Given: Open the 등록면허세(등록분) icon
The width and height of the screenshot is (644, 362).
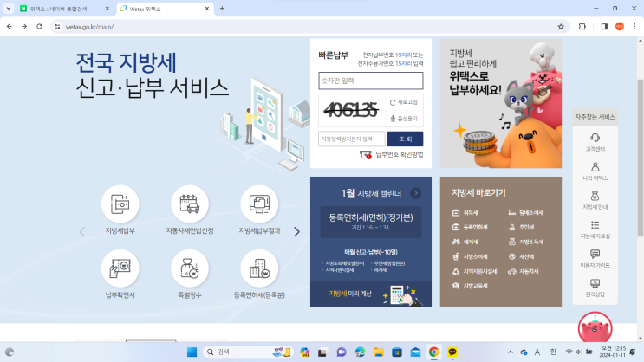Looking at the screenshot, I should (x=259, y=268).
